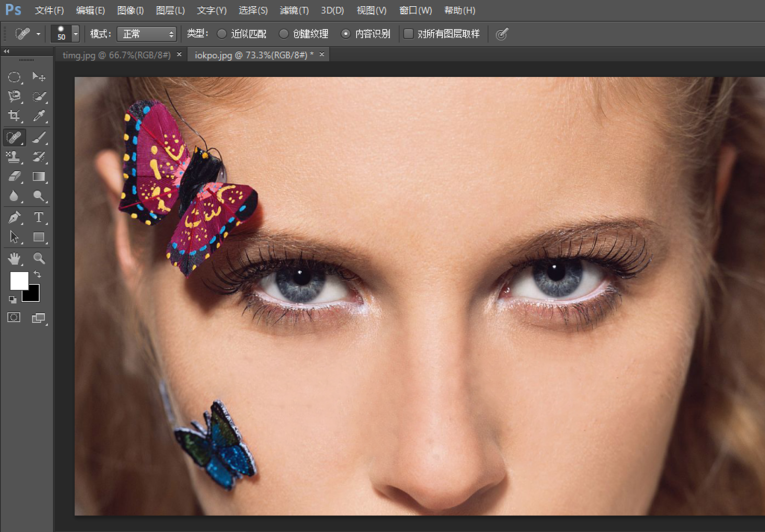
Task: Select the Crop tool
Action: [15, 117]
